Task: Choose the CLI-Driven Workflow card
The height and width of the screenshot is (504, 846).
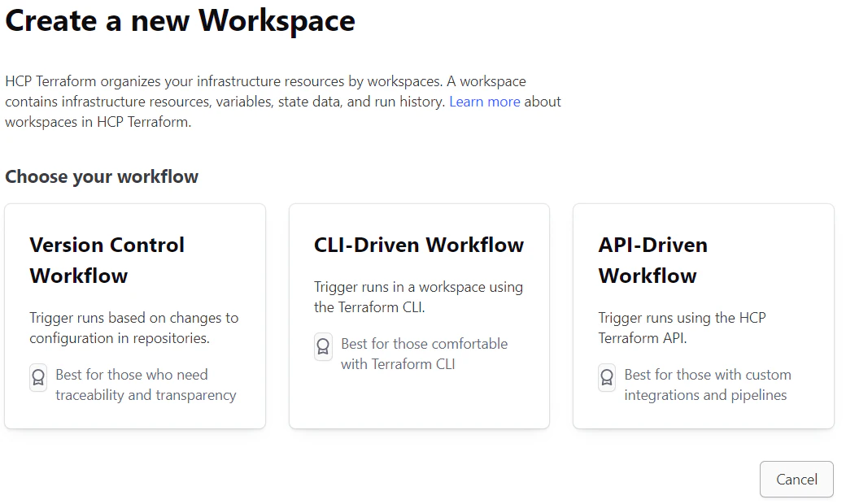Action: [419, 316]
